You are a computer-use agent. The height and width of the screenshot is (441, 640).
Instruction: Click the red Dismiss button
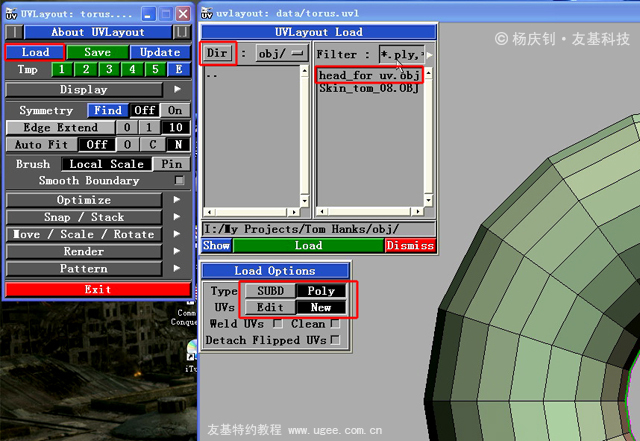pos(410,245)
